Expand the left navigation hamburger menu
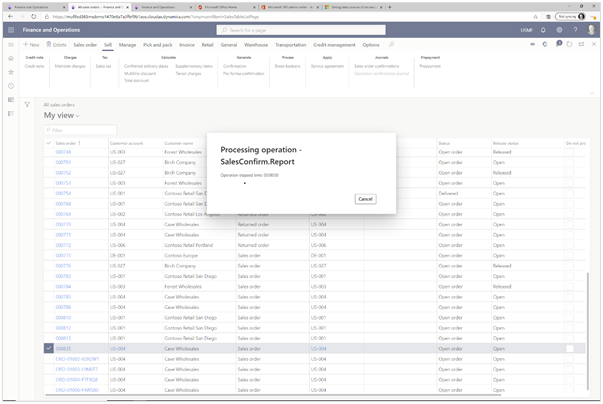This screenshot has width=603, height=404. (10, 45)
